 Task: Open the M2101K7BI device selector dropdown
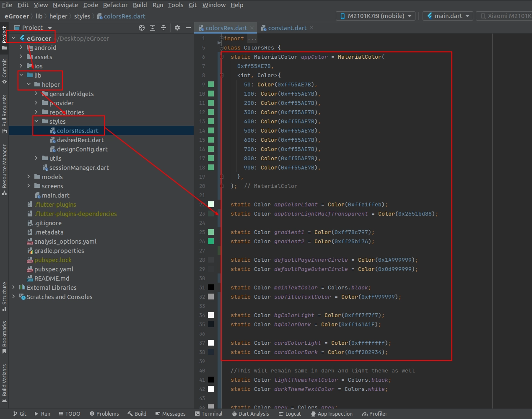click(x=376, y=16)
